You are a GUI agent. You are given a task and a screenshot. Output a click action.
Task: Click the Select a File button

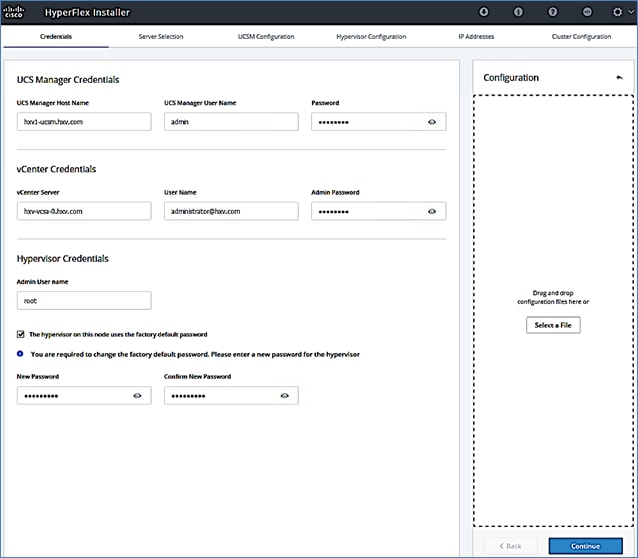click(x=553, y=325)
